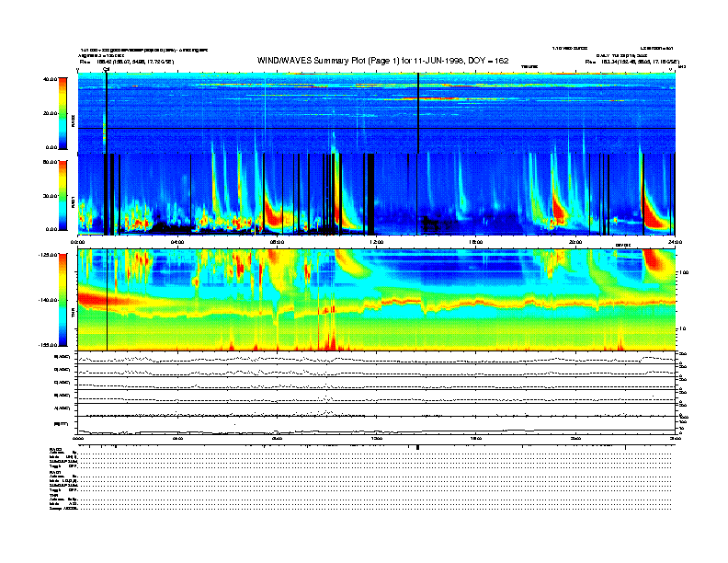Select the RAD2 color scale bar
This screenshot has height=563, width=728.
pyautogui.click(x=63, y=113)
